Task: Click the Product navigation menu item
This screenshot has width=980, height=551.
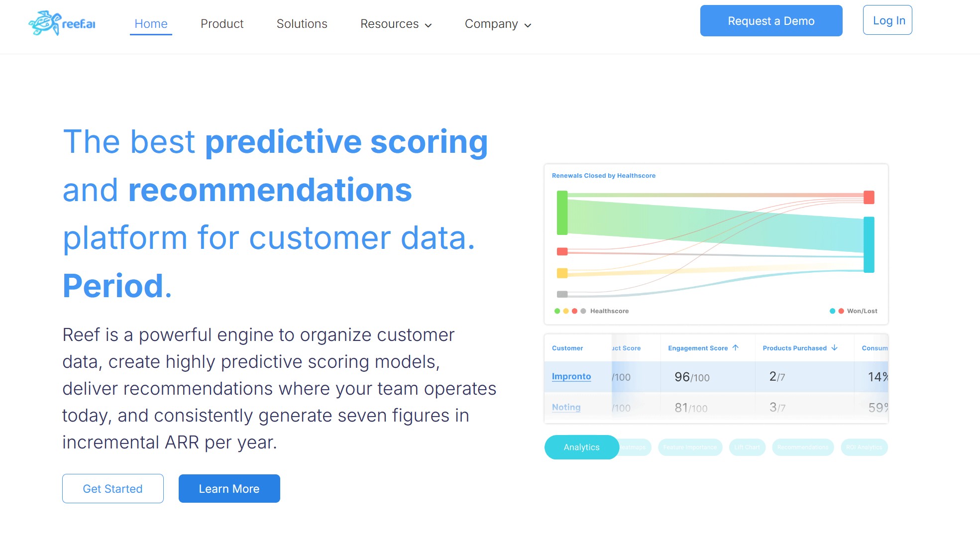Action: click(x=221, y=24)
